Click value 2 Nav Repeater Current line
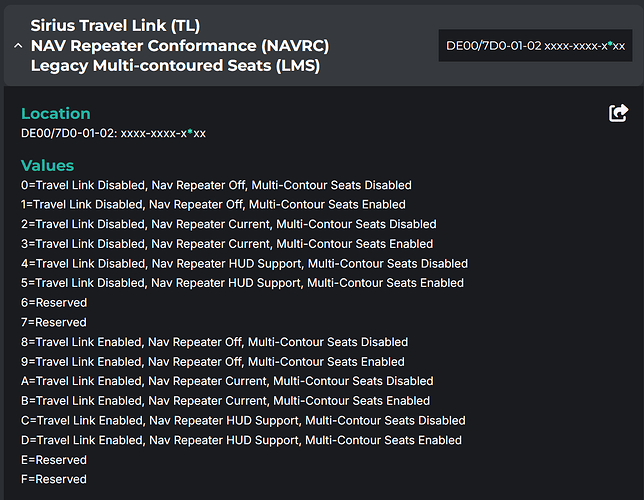The image size is (644, 500). click(228, 224)
